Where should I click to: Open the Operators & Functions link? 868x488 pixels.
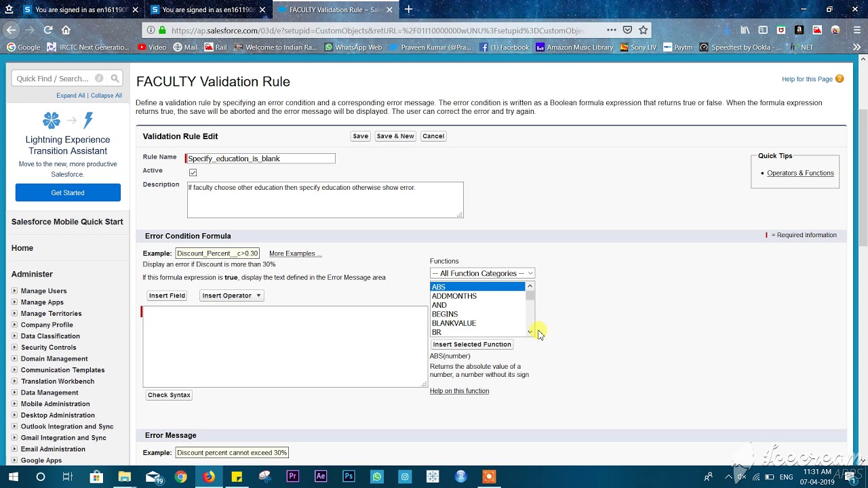tap(800, 173)
